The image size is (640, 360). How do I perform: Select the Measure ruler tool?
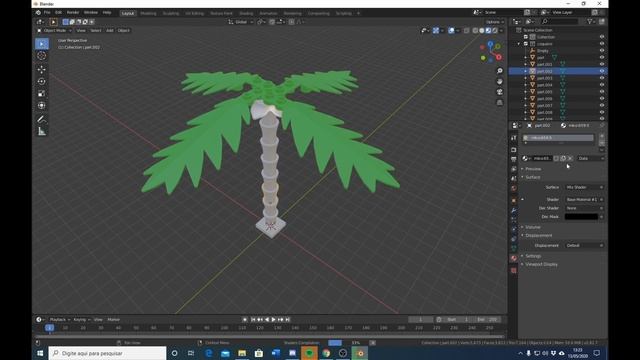[x=42, y=131]
